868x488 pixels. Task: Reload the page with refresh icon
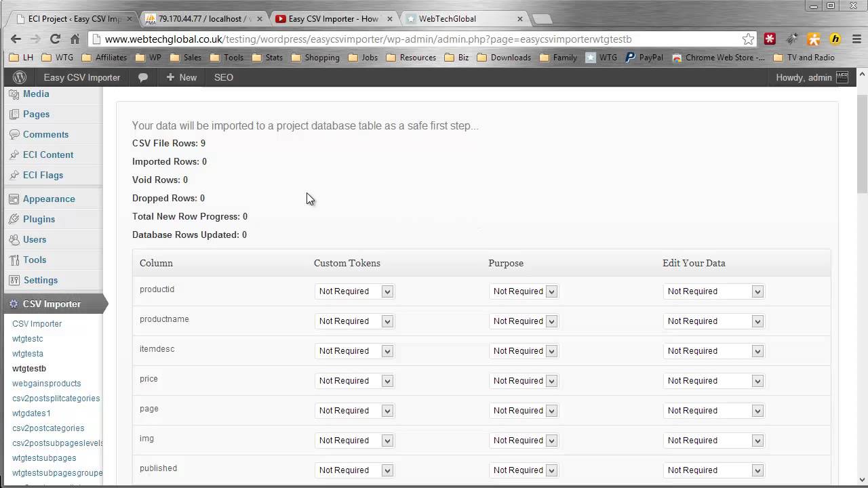[x=55, y=39]
